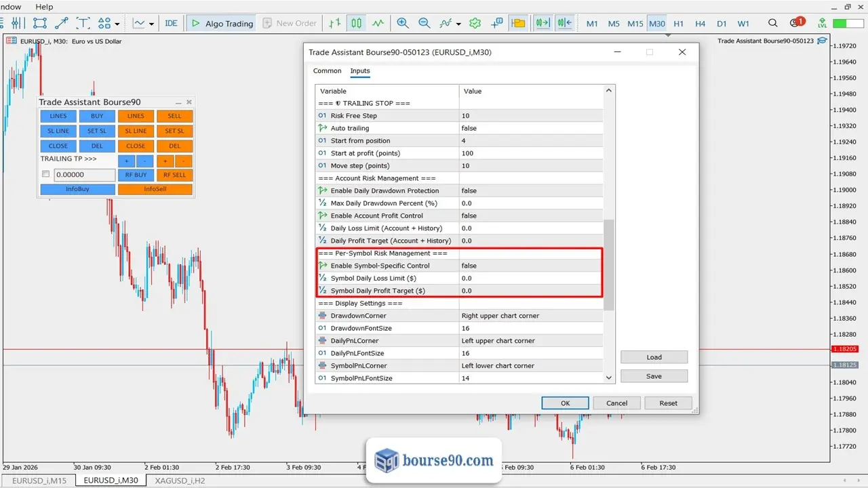The image size is (868, 488).
Task: Switch chart to bar chart mode
Action: (335, 23)
